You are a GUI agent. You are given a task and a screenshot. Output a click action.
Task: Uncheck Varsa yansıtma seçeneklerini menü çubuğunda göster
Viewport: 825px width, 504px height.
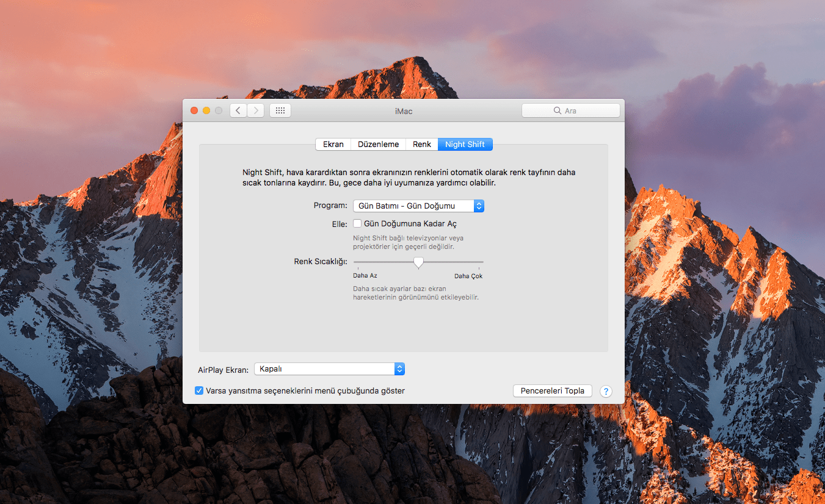tap(199, 391)
